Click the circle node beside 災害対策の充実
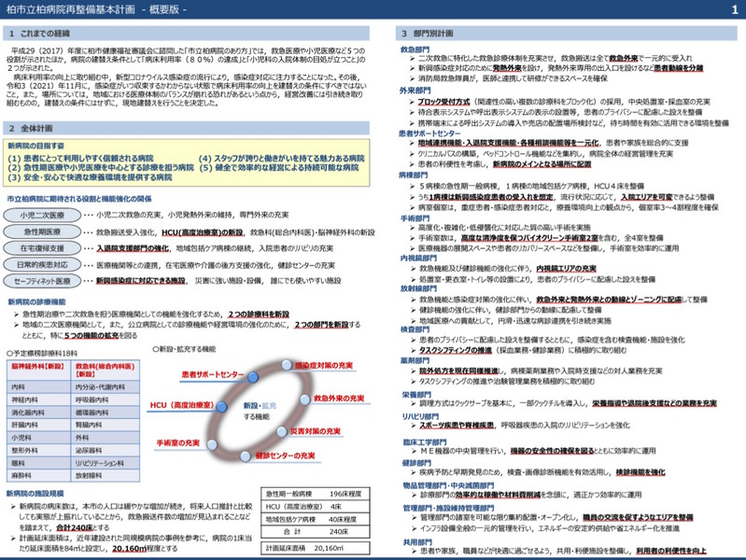Image resolution: width=746 pixels, height=560 pixels. point(282,431)
